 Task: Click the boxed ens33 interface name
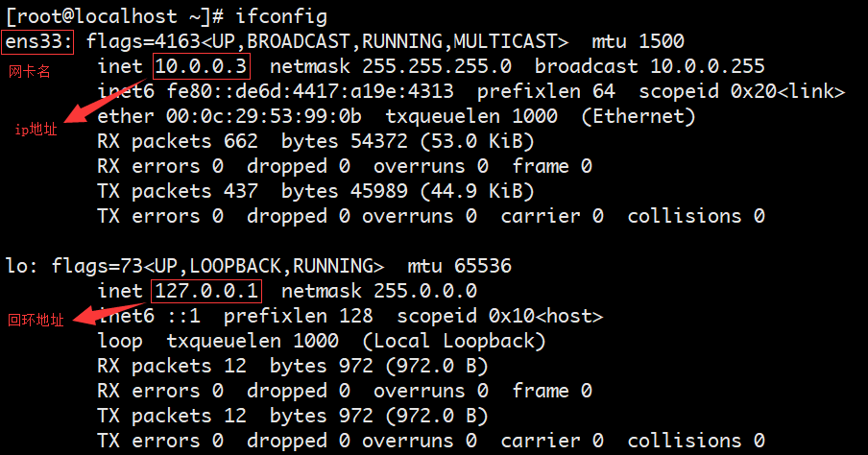(x=37, y=42)
